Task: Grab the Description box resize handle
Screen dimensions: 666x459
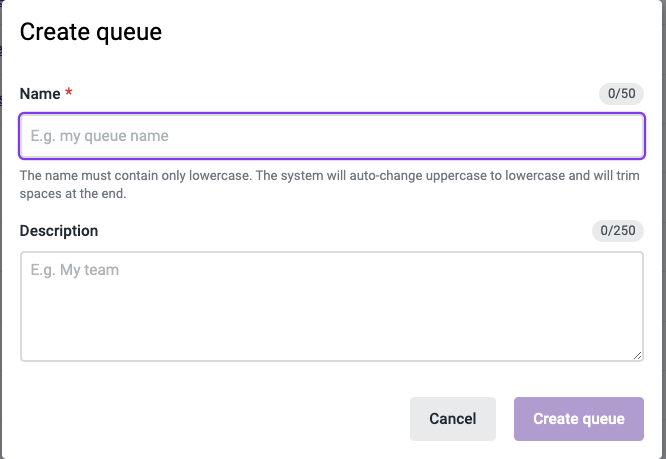Action: click(x=637, y=355)
